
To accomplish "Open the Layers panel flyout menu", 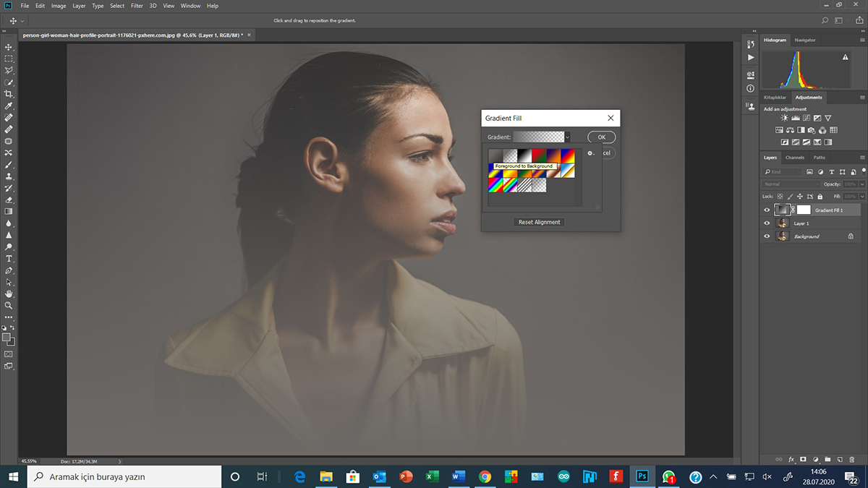I will pyautogui.click(x=861, y=157).
